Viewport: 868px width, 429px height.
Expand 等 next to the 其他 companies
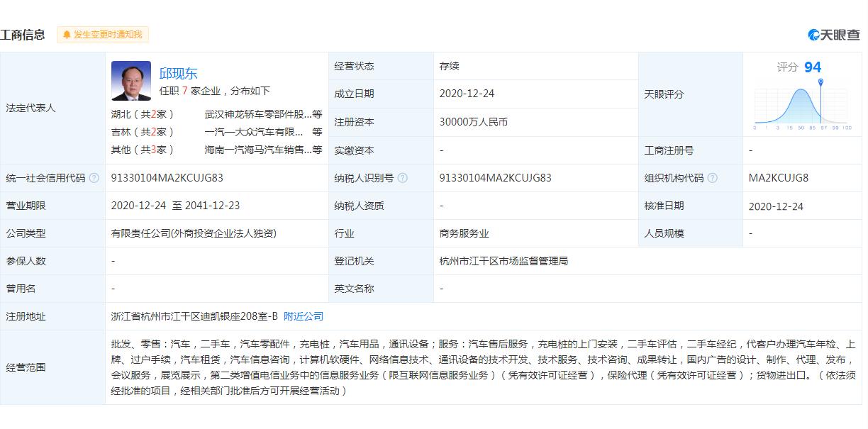tap(317, 150)
